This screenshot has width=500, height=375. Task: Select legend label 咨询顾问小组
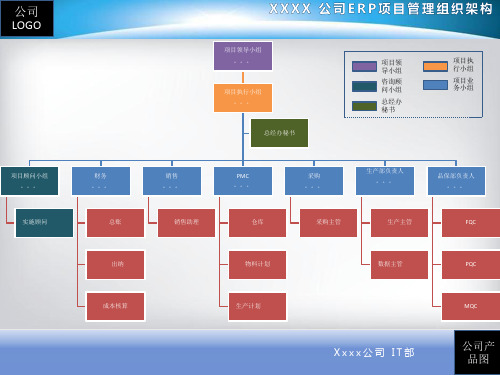[x=392, y=86]
